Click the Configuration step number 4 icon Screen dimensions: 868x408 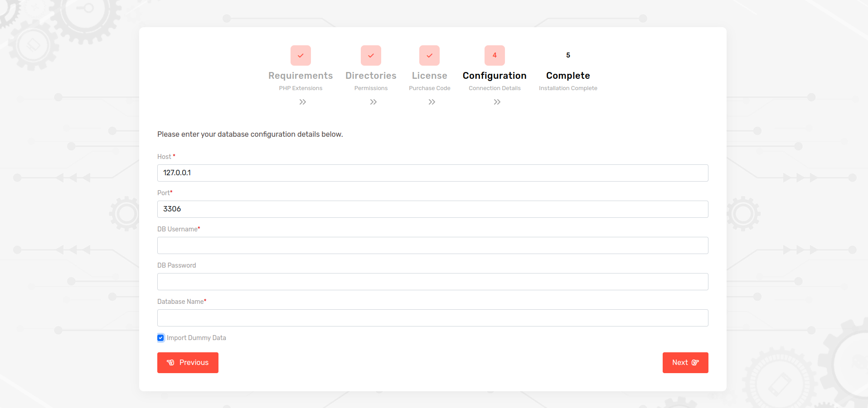(495, 55)
